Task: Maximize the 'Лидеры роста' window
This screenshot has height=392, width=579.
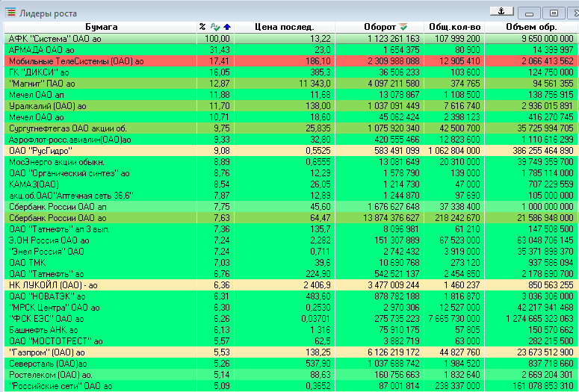Action: pos(552,13)
